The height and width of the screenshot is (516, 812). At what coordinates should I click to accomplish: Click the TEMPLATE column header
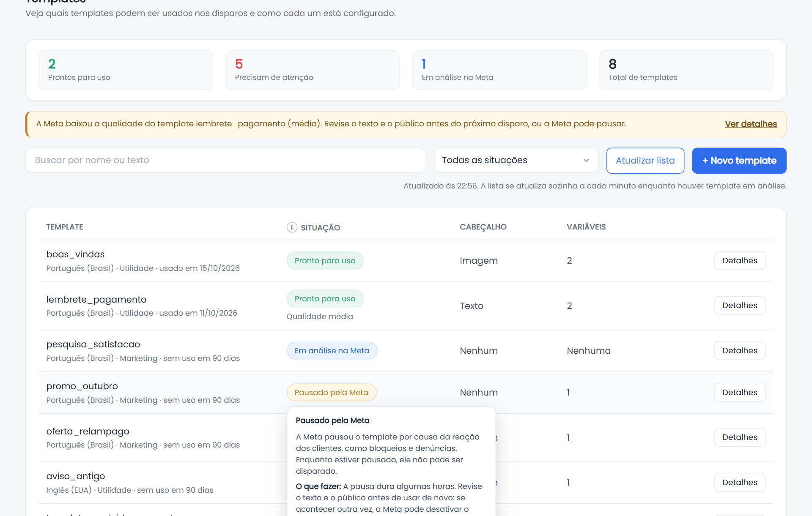[x=65, y=227]
